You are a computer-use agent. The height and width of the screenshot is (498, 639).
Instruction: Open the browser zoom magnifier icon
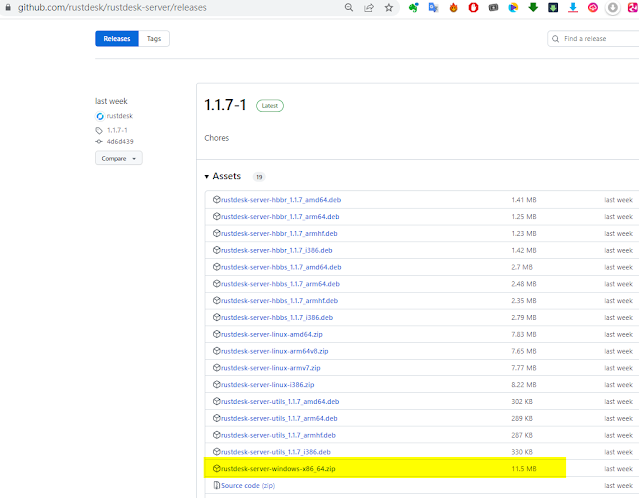click(x=349, y=7)
